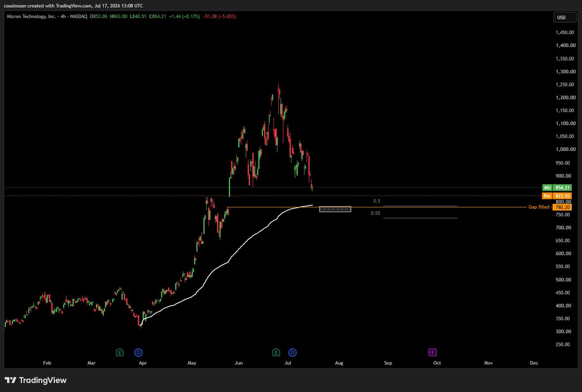Image resolution: width=582 pixels, height=392 pixels.
Task: Click the Gap filled 780.20 label
Action: click(x=550, y=207)
